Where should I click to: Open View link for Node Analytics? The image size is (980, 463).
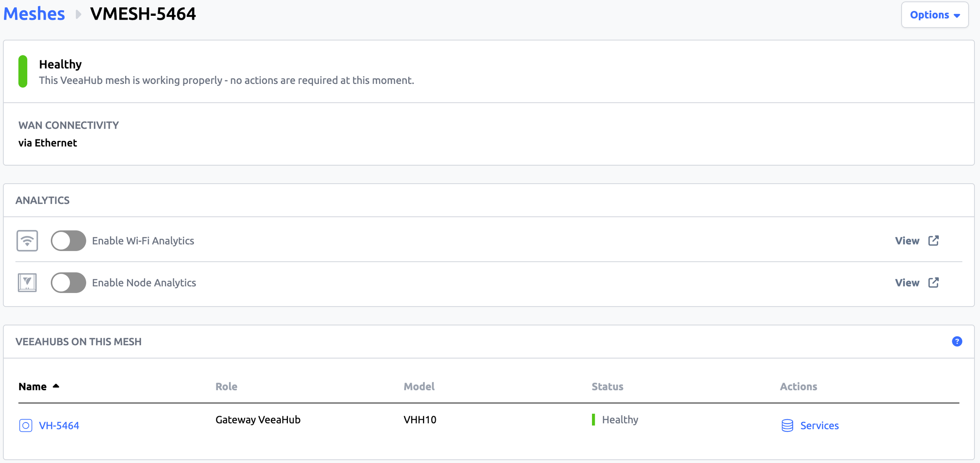click(x=907, y=282)
